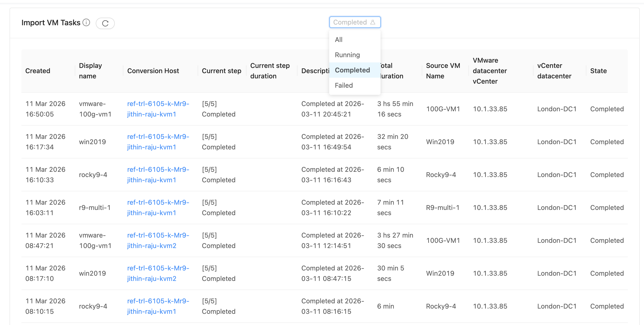Select Completed in the dropdown list
The width and height of the screenshot is (644, 325).
352,70
